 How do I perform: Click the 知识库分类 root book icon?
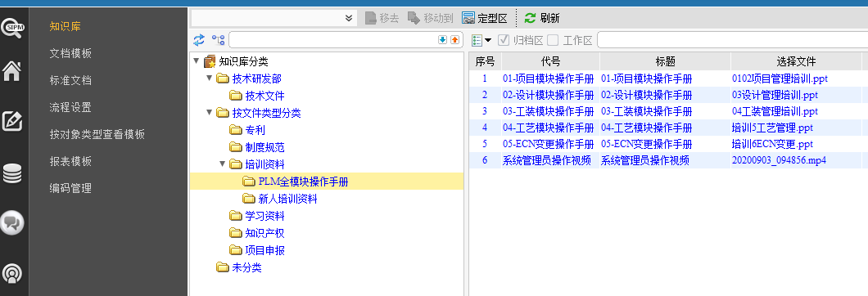pyautogui.click(x=210, y=61)
